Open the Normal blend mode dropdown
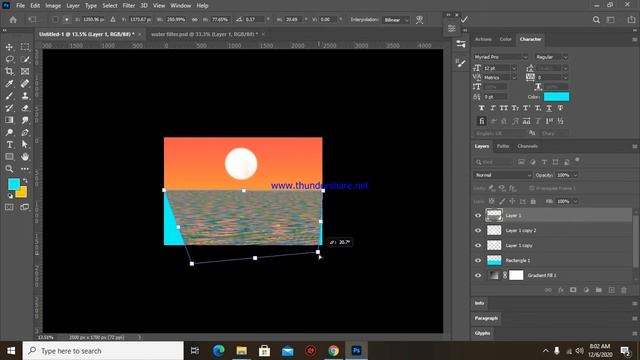640x360 pixels. [x=503, y=175]
